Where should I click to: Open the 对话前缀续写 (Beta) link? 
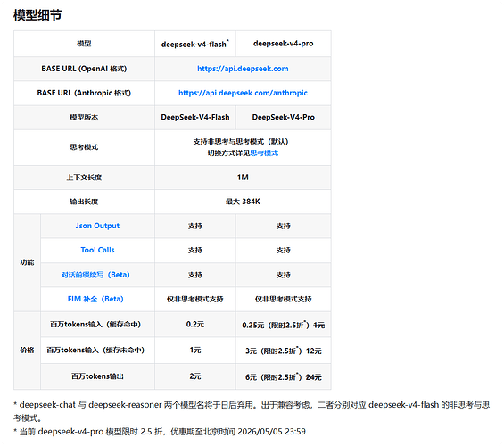pos(95,275)
